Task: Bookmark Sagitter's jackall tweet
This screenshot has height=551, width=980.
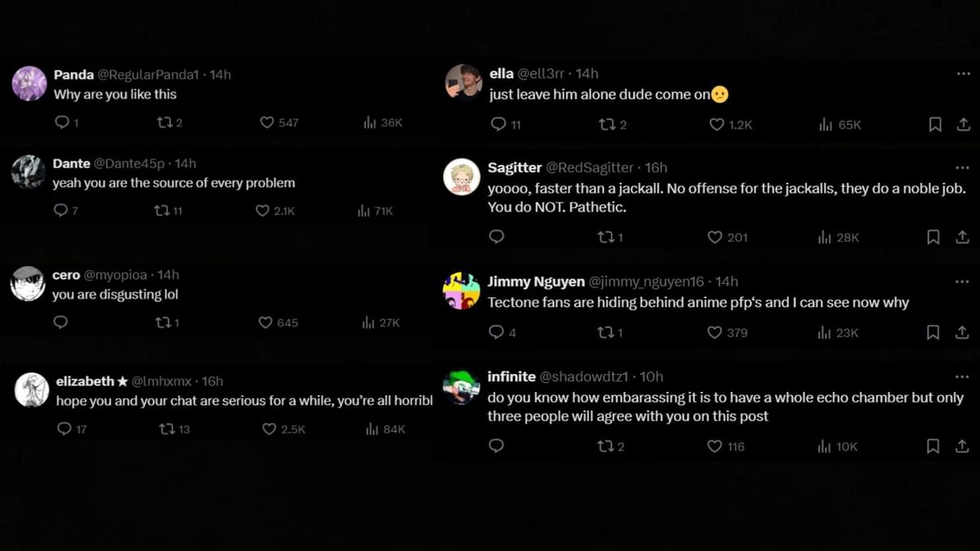Action: click(x=933, y=237)
